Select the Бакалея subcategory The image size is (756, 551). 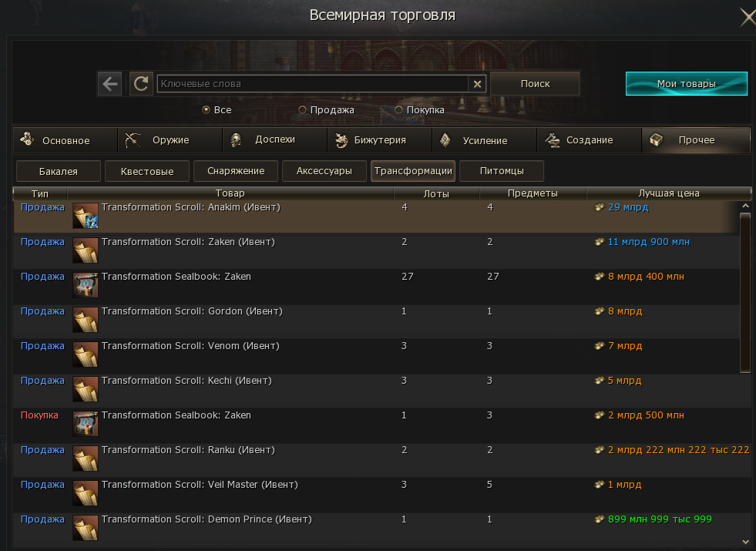(59, 171)
